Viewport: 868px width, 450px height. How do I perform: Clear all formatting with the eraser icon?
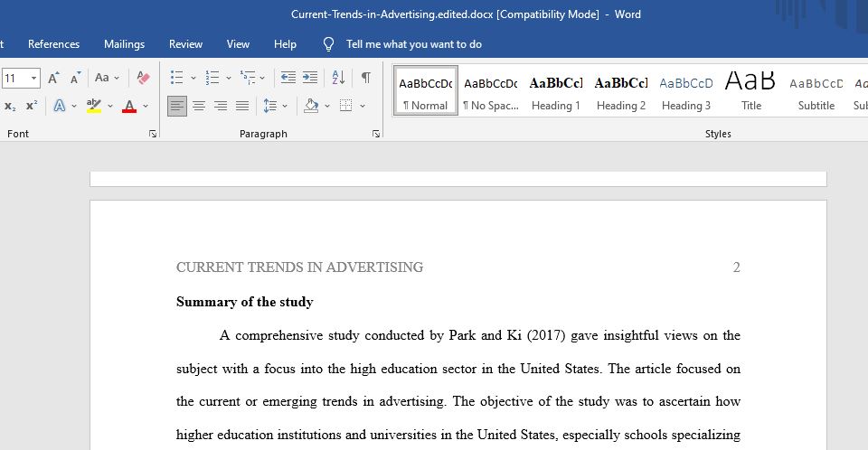[x=144, y=78]
